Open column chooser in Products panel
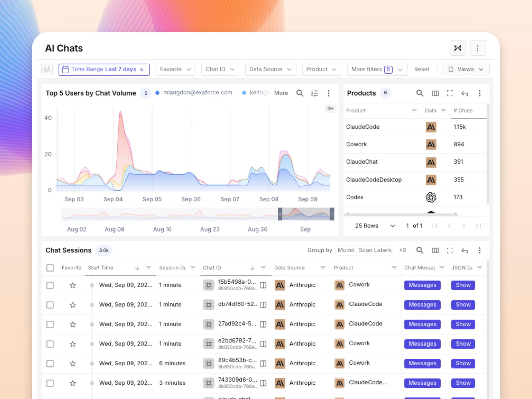Viewport: 532px width, 399px height. click(435, 93)
